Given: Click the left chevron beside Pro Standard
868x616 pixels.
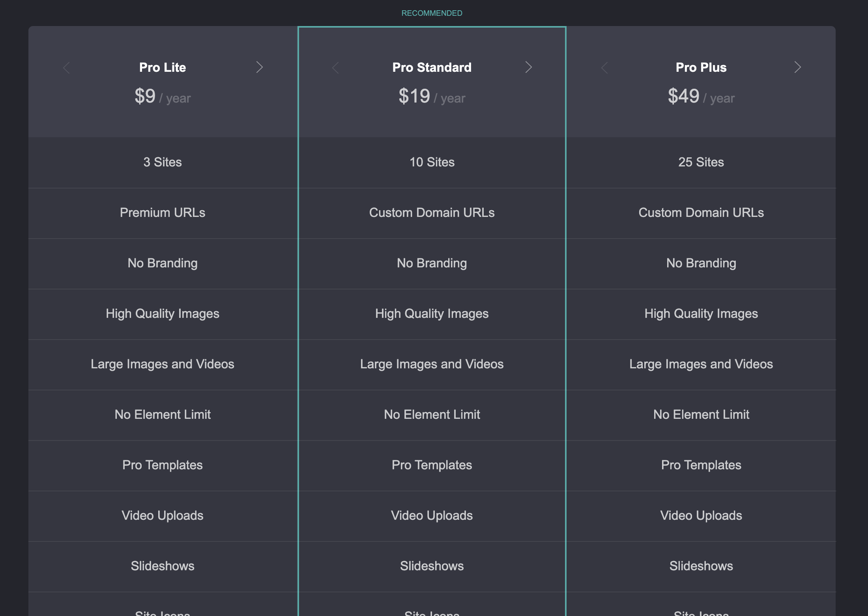Looking at the screenshot, I should click(x=335, y=68).
